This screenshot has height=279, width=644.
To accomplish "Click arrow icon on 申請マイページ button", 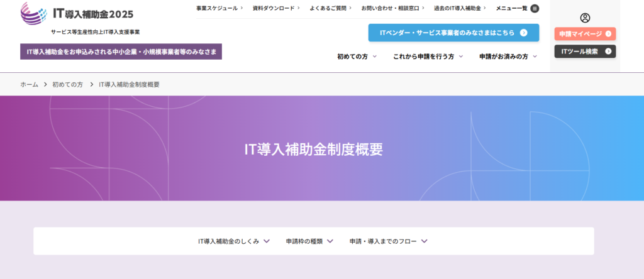I will click(x=608, y=34).
